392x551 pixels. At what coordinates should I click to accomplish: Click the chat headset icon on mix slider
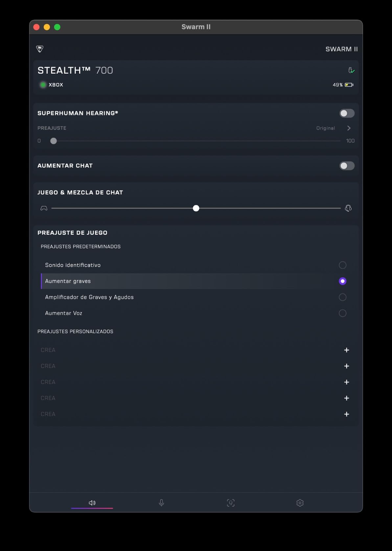pos(348,208)
